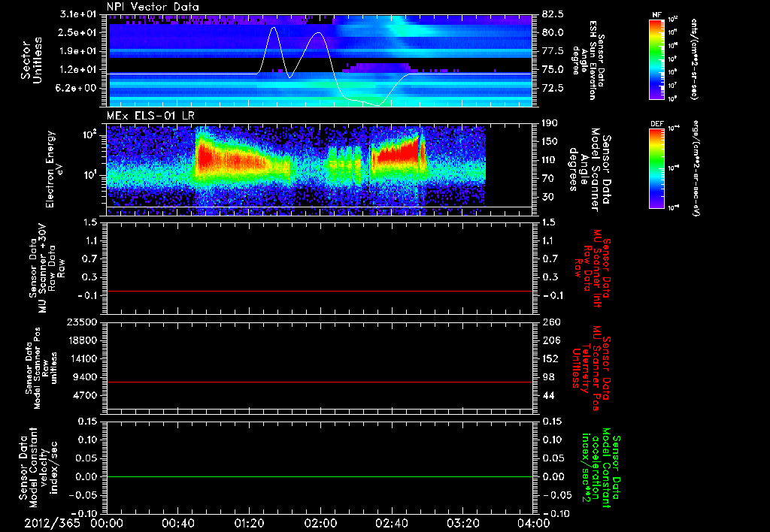
Task: Click the 'DEF' colorbar label
Action: 656,124
